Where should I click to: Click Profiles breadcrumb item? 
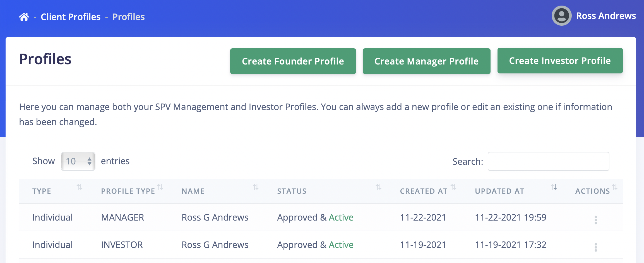point(129,17)
